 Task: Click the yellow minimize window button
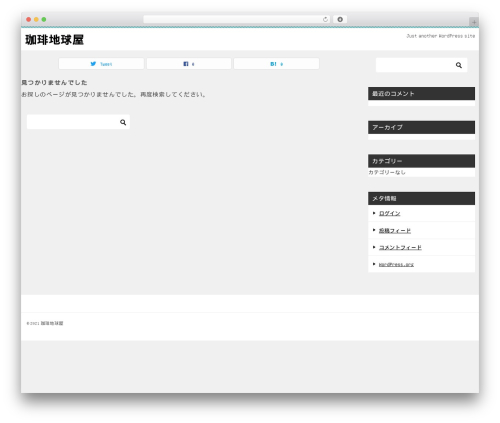click(x=36, y=19)
